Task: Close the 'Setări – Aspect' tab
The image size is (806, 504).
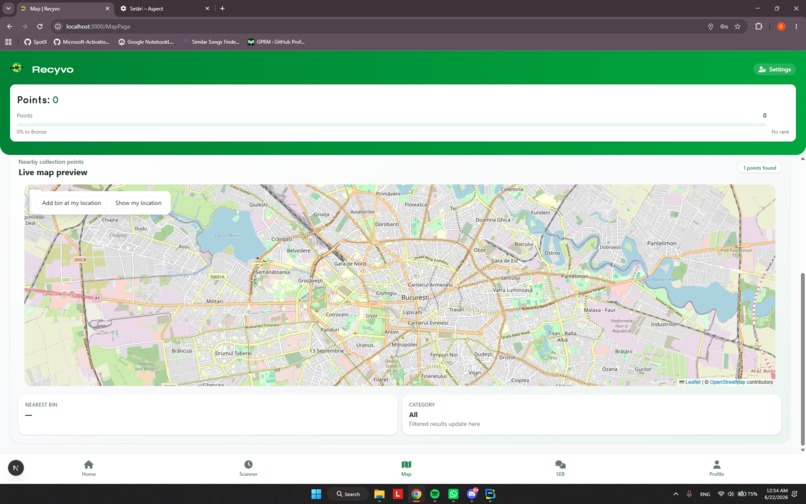Action: click(207, 9)
